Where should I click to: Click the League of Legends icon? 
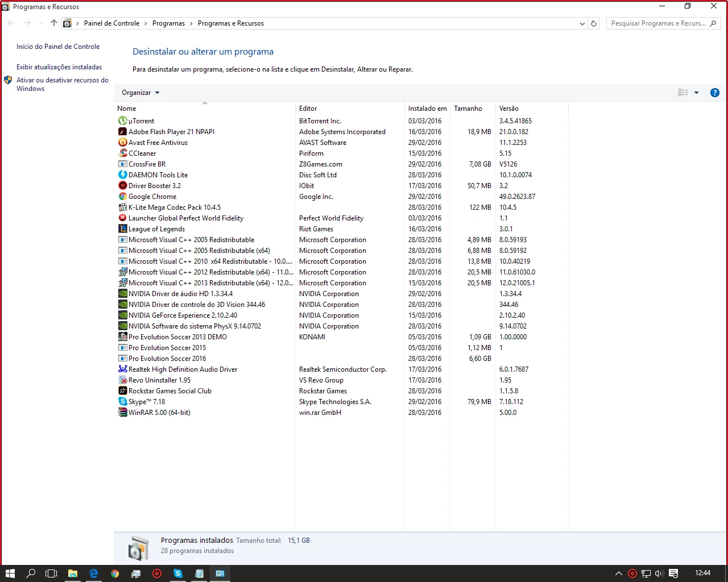point(122,229)
